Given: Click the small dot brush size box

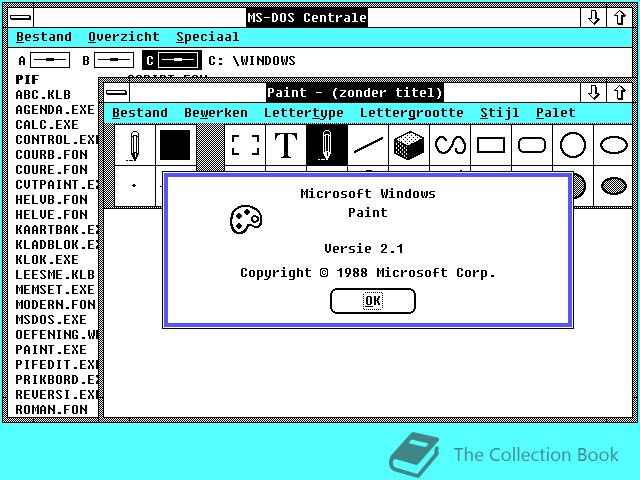Looking at the screenshot, I should [135, 186].
